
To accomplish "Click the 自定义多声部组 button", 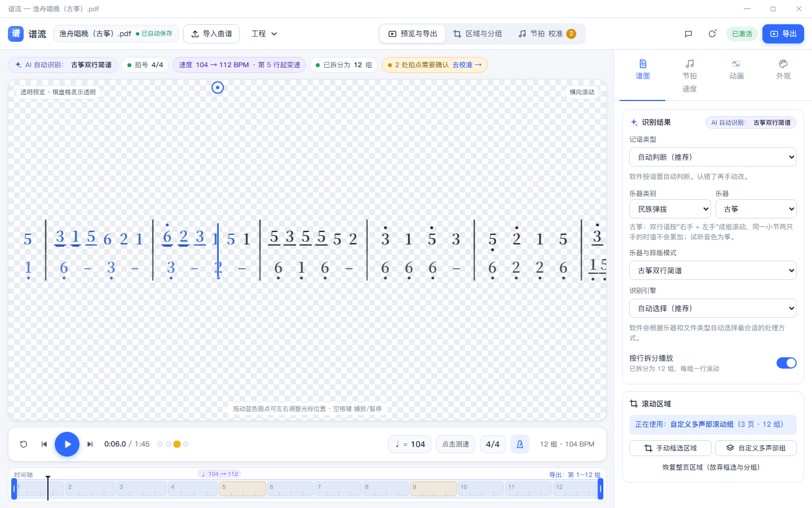I will [756, 448].
